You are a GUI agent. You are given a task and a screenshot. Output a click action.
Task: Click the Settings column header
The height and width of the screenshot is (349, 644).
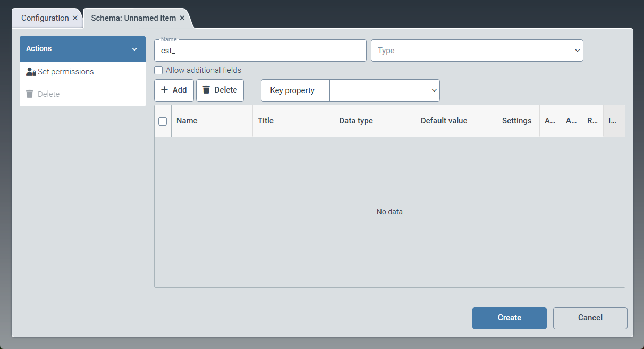516,121
